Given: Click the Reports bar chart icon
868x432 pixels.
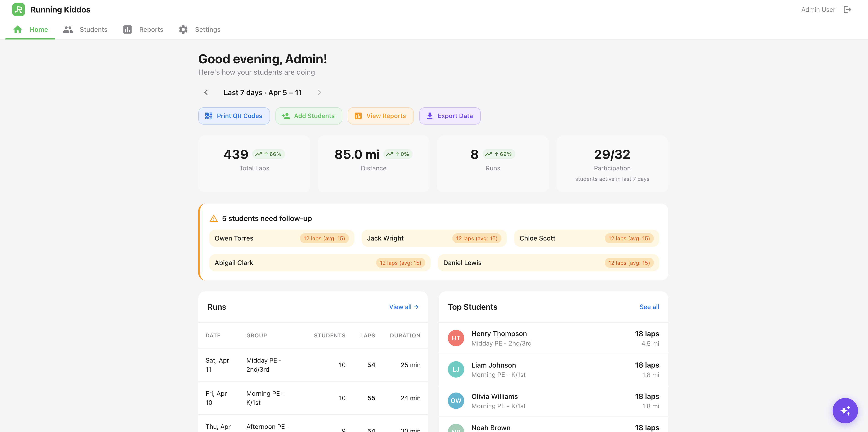Looking at the screenshot, I should 127,29.
